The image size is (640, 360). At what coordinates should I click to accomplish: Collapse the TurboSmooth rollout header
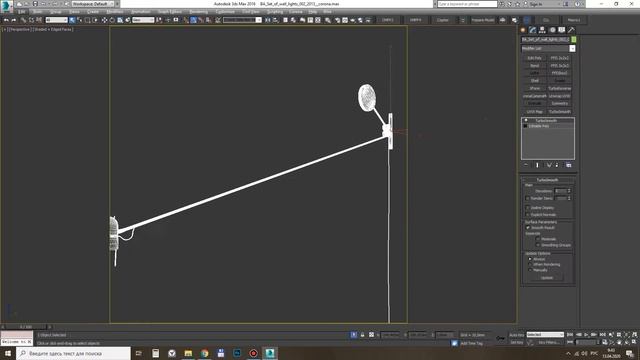(x=547, y=180)
